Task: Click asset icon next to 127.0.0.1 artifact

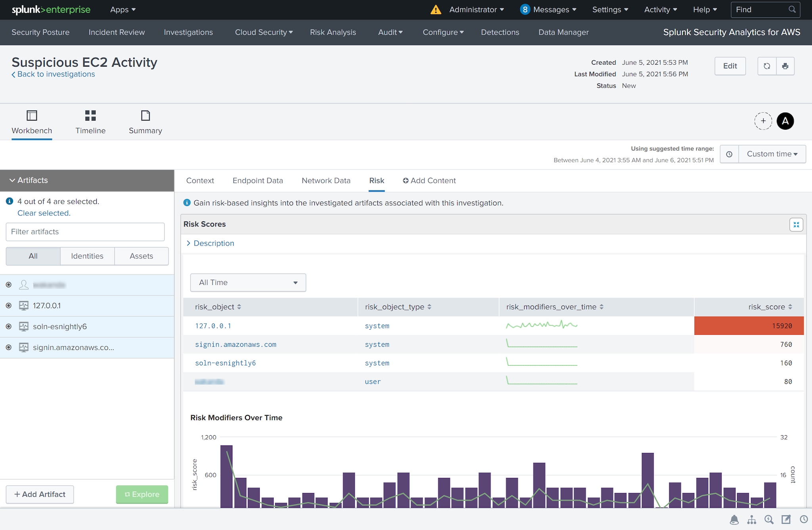Action: click(24, 306)
